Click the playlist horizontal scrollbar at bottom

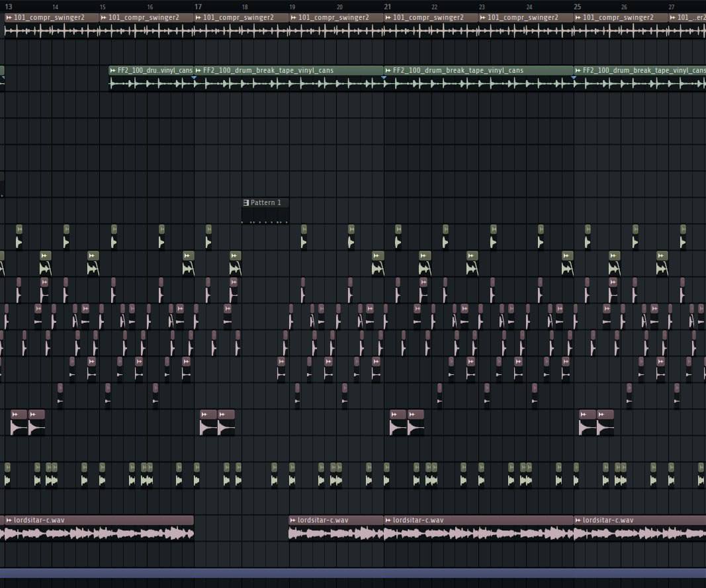(x=353, y=573)
